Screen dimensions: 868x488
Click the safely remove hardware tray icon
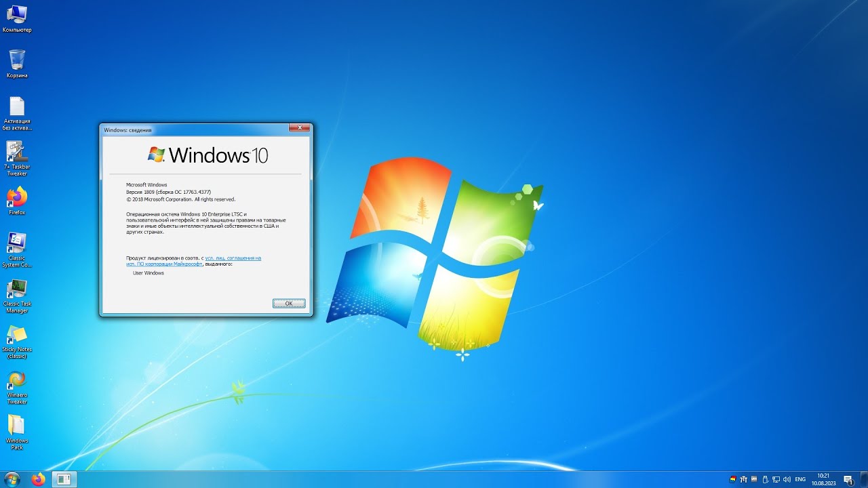click(766, 479)
